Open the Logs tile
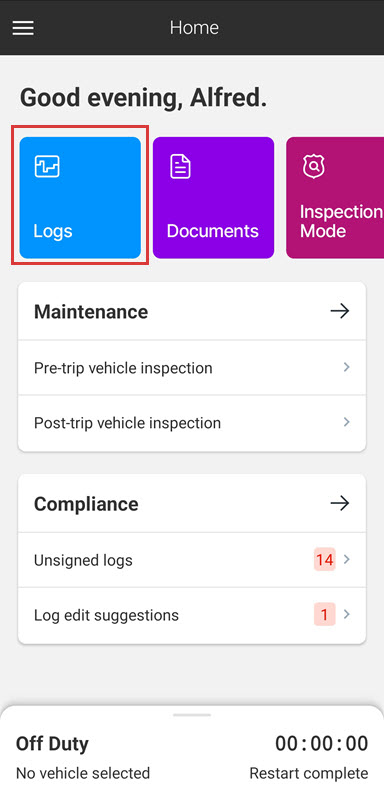Viewport: 384px width, 790px height. coord(80,198)
